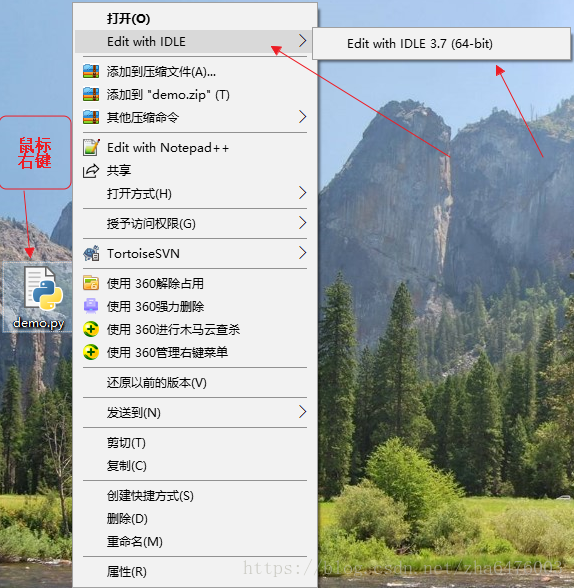This screenshot has height=588, width=574.
Task: Click the Notepad++ icon in the menu
Action: pyautogui.click(x=91, y=147)
